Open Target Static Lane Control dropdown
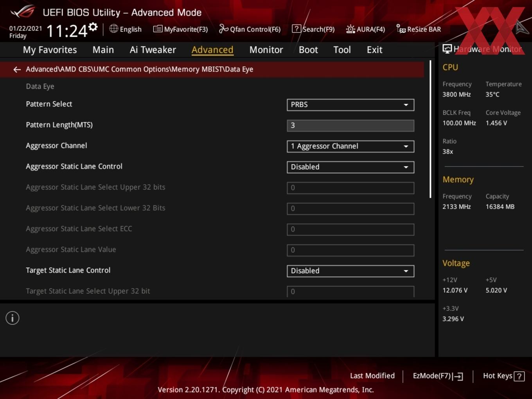 point(350,271)
